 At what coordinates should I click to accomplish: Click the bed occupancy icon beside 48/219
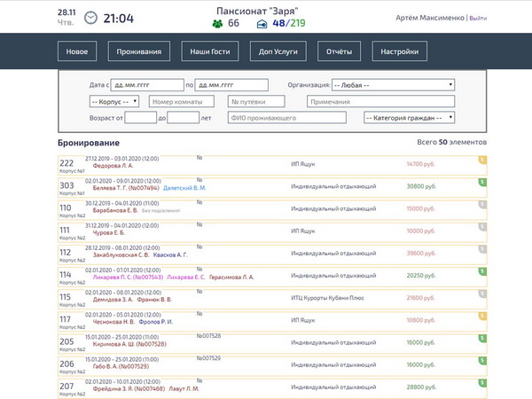262,23
